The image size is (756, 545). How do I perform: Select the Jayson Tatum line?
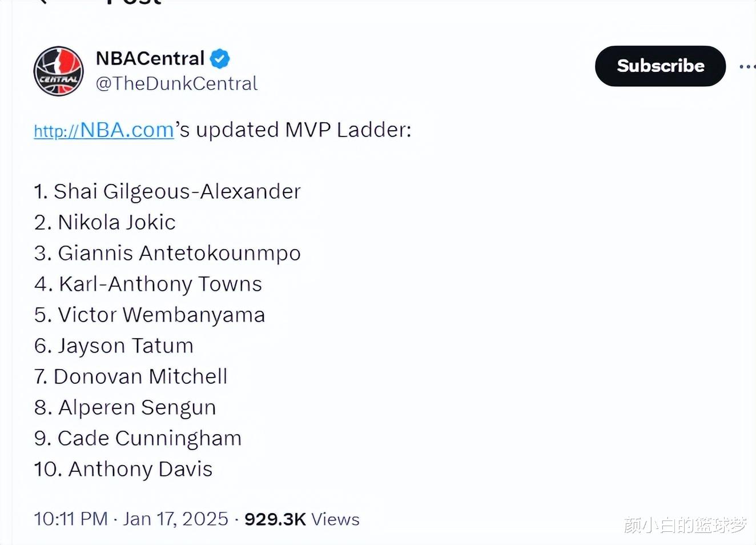(114, 346)
